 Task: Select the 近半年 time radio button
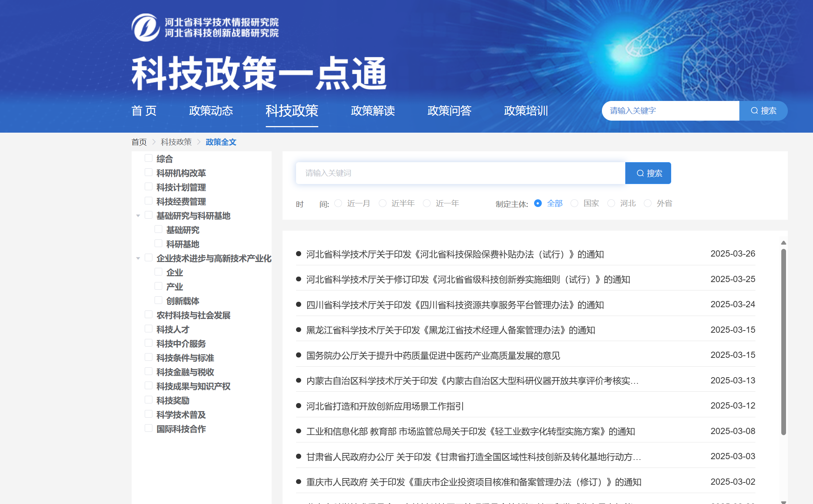coord(382,203)
